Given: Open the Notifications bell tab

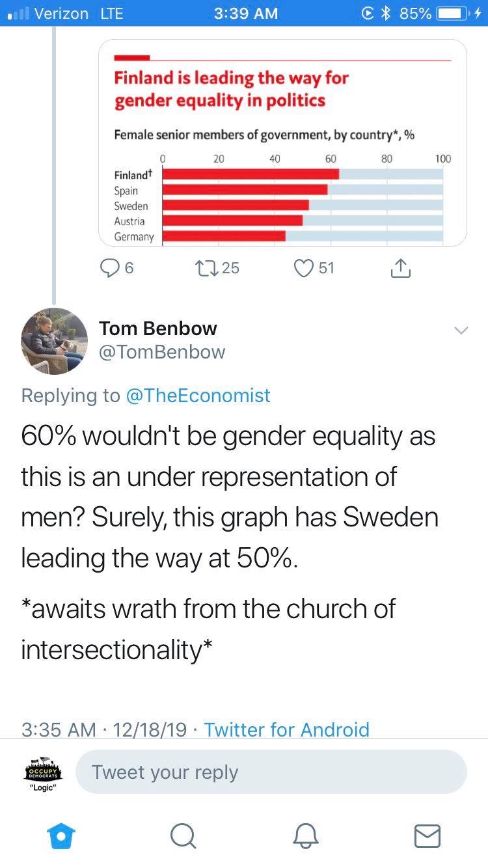Looking at the screenshot, I should pyautogui.click(x=305, y=835).
